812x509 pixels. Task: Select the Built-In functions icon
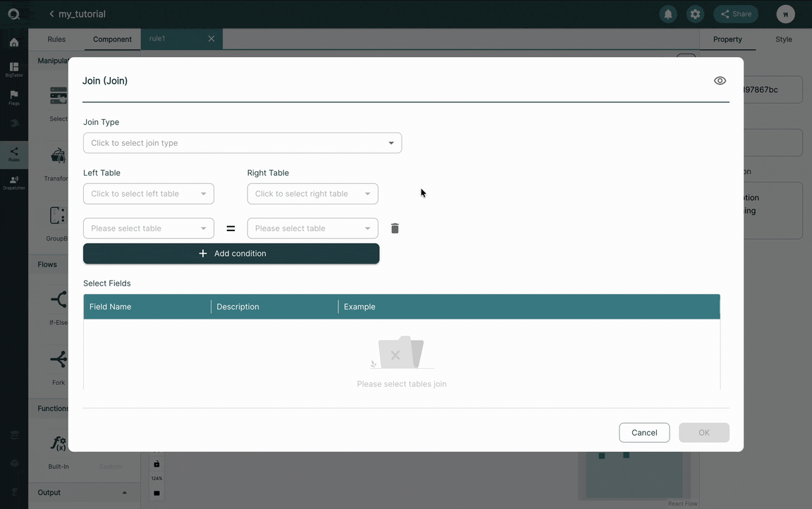[x=58, y=443]
